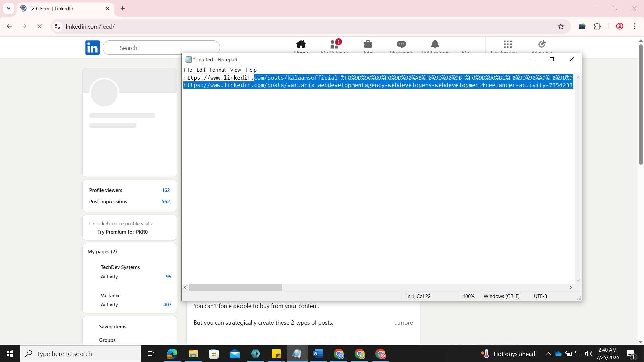Click the browser address bar URL

90,26
